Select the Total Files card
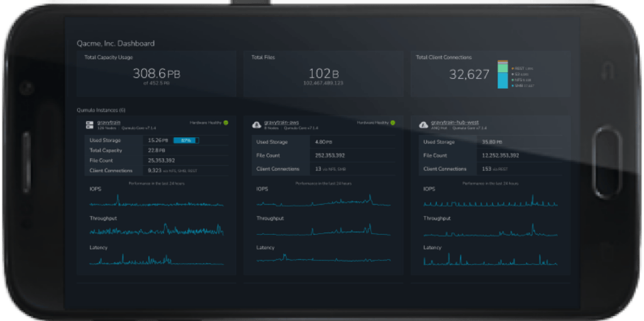The height and width of the screenshot is (321, 644). click(x=323, y=74)
